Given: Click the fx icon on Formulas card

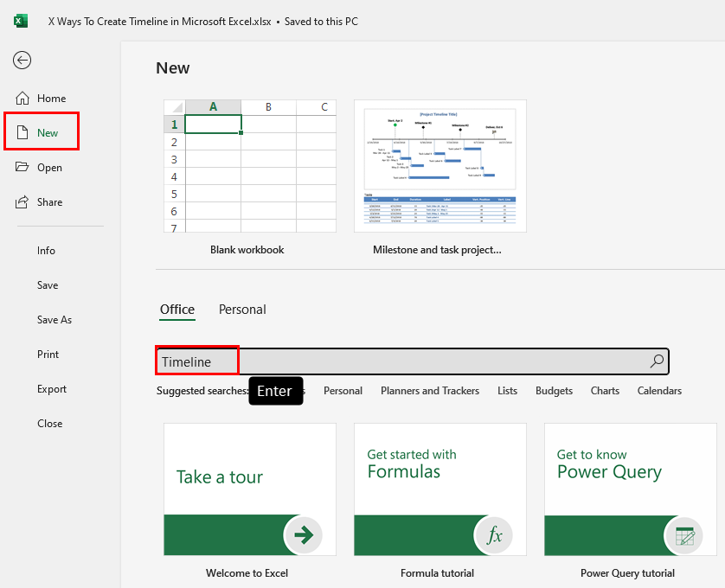Looking at the screenshot, I should click(494, 535).
